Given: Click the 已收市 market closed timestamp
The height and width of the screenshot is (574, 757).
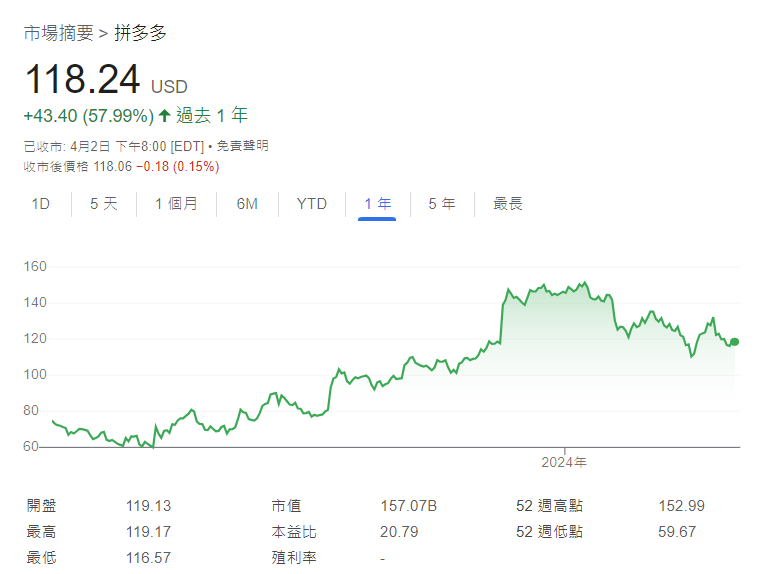Looking at the screenshot, I should click(114, 146).
